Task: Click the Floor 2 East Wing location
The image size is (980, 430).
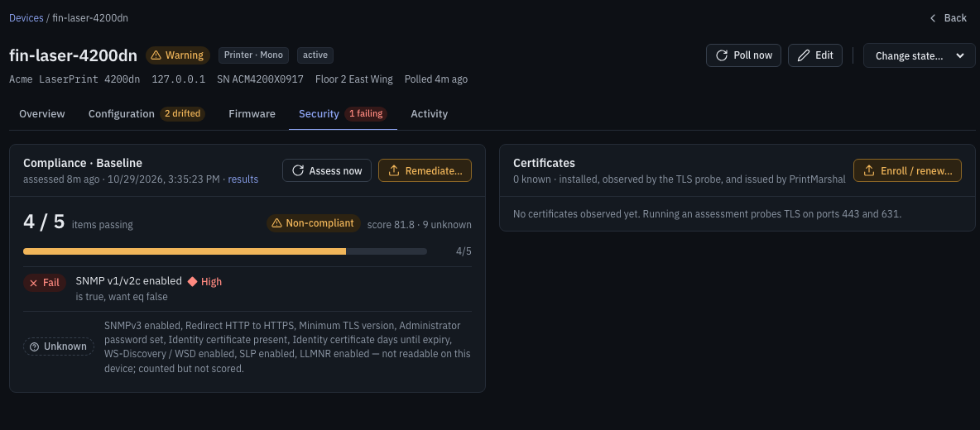Action: click(353, 79)
